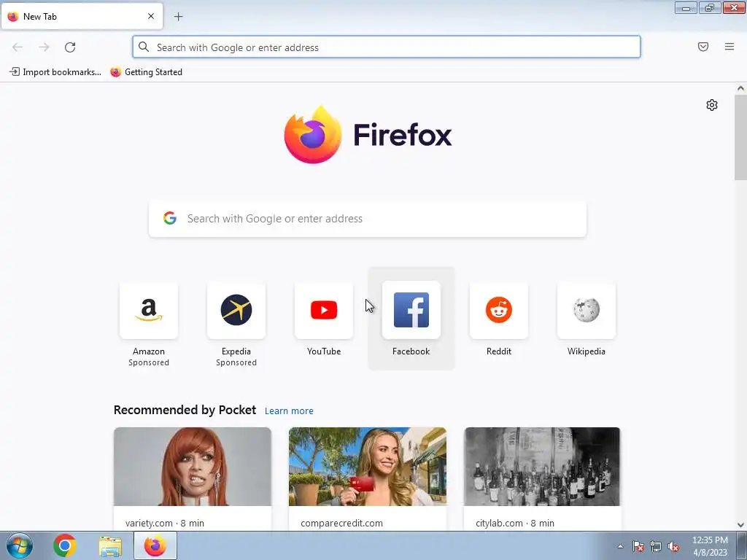Reload the current page

pyautogui.click(x=70, y=47)
